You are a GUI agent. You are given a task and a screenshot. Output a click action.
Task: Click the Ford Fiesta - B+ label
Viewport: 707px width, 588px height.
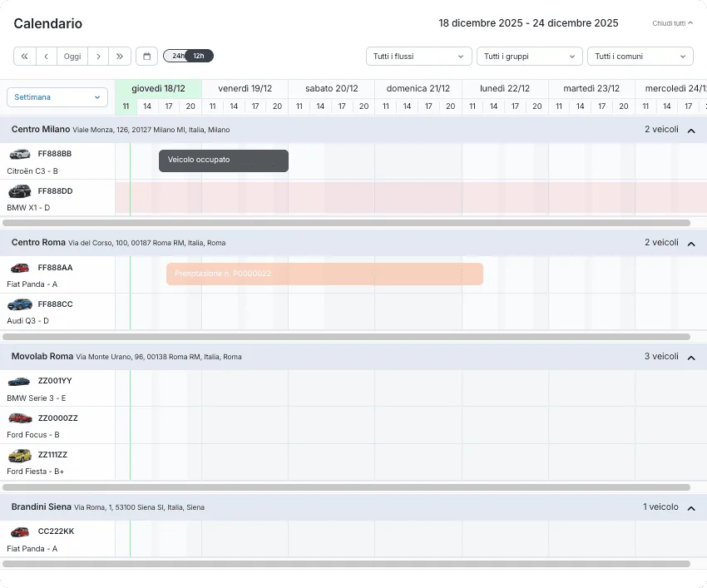tap(35, 472)
